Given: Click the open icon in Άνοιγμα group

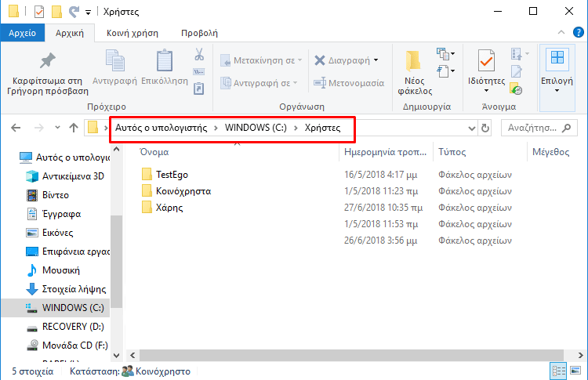Looking at the screenshot, I should [x=520, y=54].
